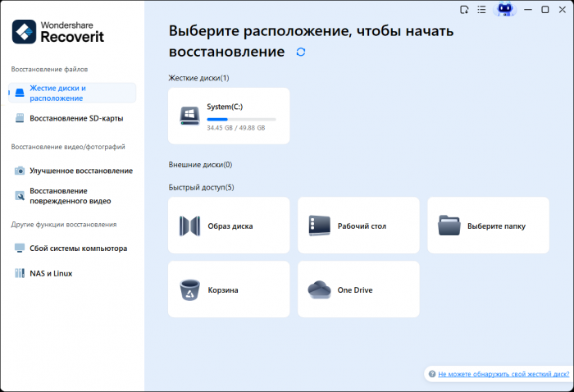This screenshot has height=392, width=574.
Task: Click the import scan result icon
Action: [x=464, y=10]
